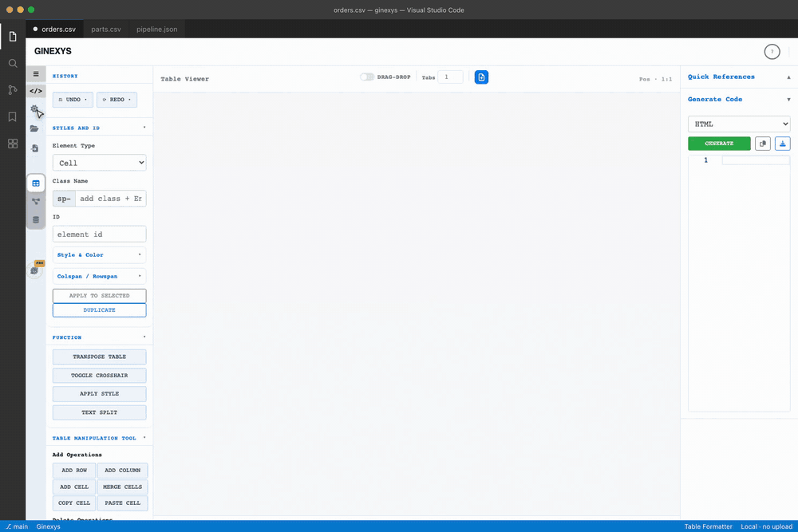This screenshot has width=798, height=532.
Task: Select the table editor icon
Action: (x=36, y=183)
